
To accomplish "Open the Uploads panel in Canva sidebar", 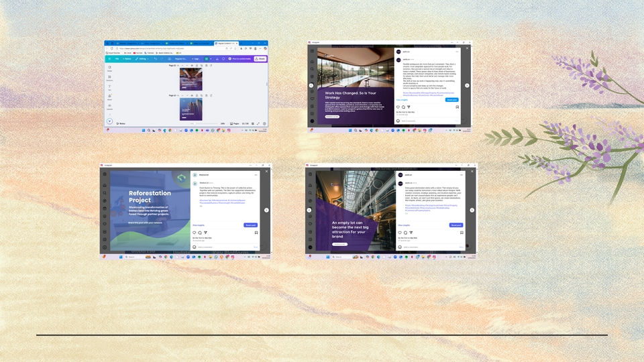I will (110, 107).
